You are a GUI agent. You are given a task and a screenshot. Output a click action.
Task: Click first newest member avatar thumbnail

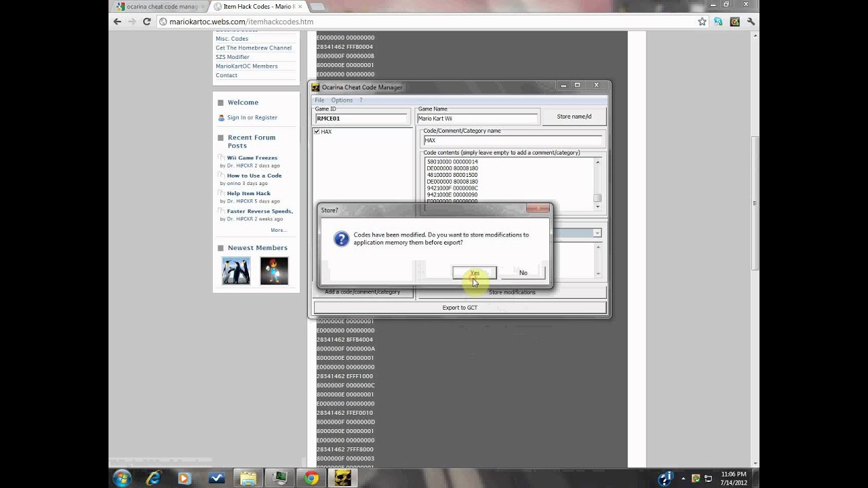coord(236,270)
